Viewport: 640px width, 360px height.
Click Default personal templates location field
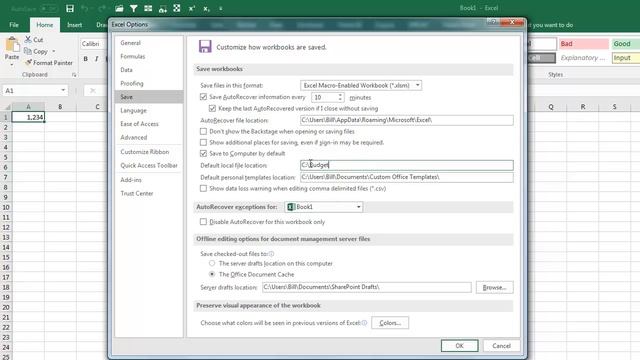[x=407, y=177]
